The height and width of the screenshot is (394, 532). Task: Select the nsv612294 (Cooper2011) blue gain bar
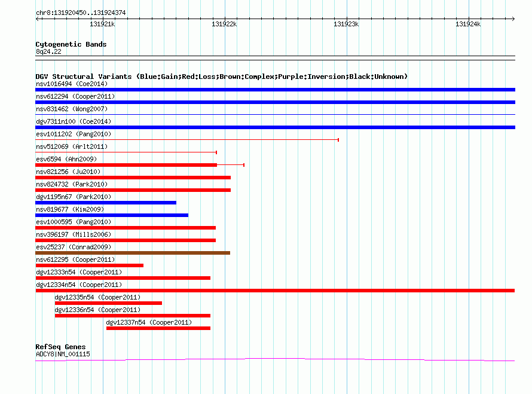point(275,102)
